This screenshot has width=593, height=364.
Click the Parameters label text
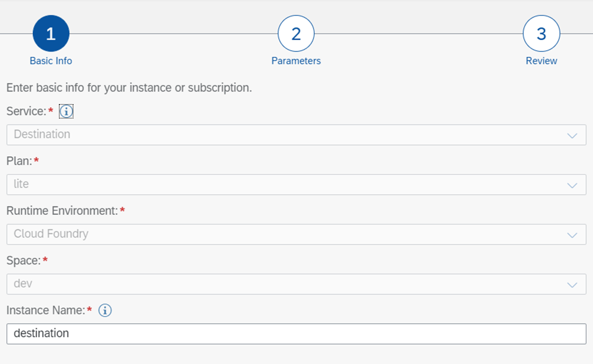click(x=295, y=60)
